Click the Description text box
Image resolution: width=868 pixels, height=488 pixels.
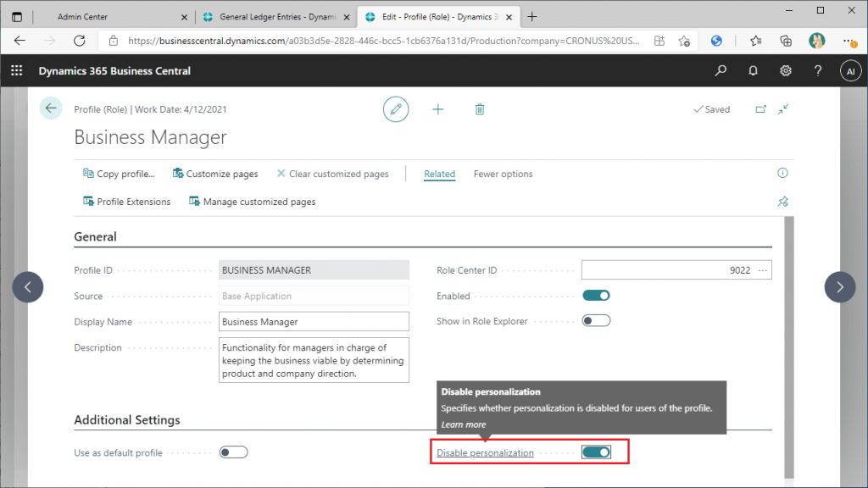(314, 360)
